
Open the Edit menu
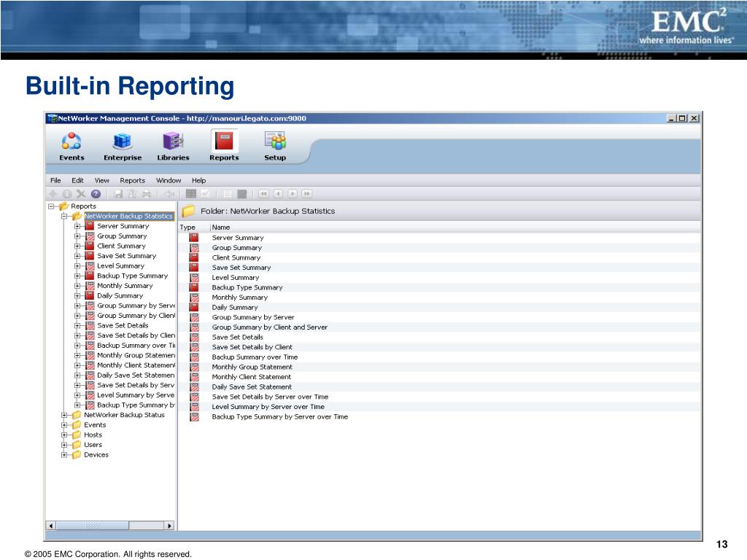[77, 181]
